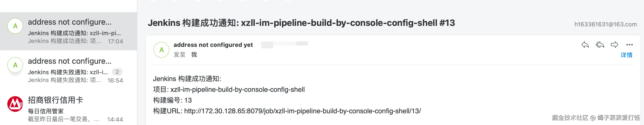Expand the thread count badge showing 2
This screenshot has height=125, width=644.
pyautogui.click(x=117, y=72)
